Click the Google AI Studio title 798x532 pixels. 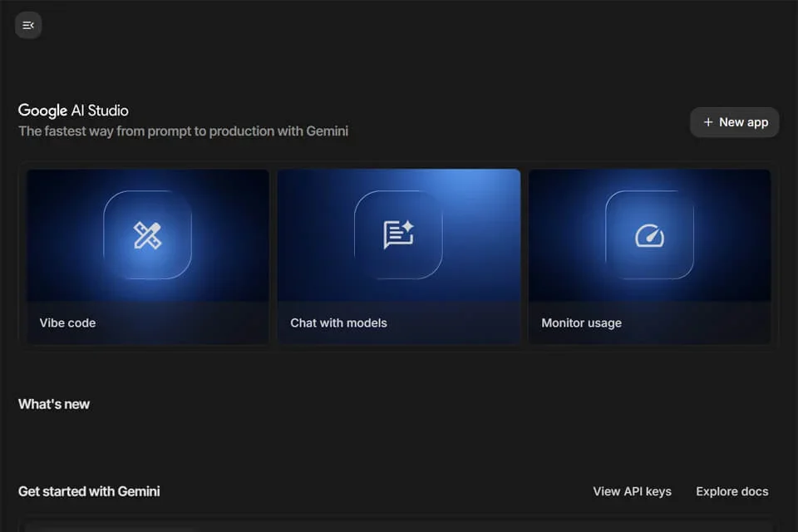73,111
